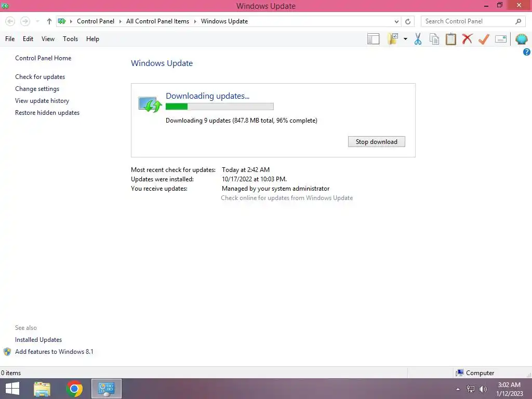The image size is (532, 399).
Task: Click Control Panel taskbar icon
Action: pos(106,389)
